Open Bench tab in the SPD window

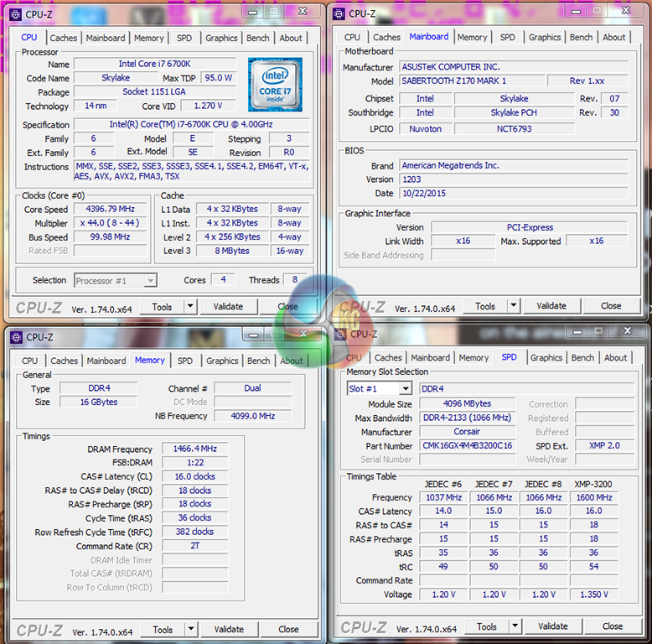click(582, 358)
